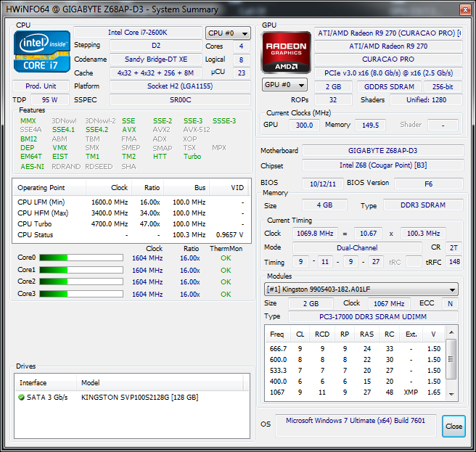Click the BIOS date 10/12/11 field
Screen dimensions: 476x452
(323, 184)
